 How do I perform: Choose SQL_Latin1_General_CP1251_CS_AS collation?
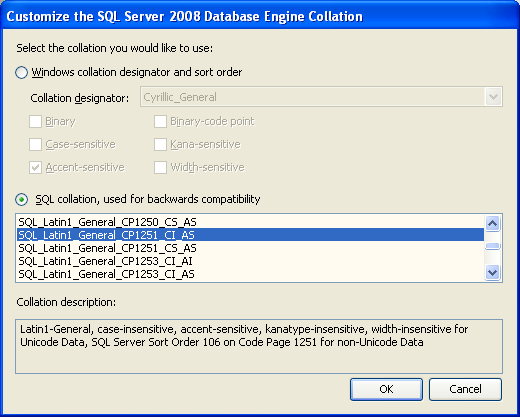coord(250,248)
